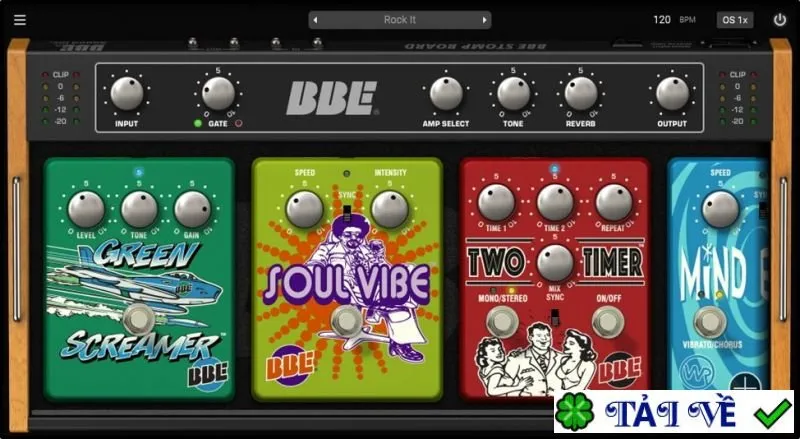Click Soul Vibe INTENSITY knob

(389, 209)
